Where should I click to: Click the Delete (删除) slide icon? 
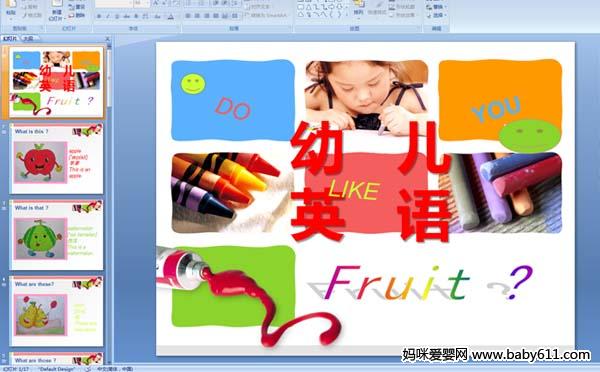pyautogui.click(x=77, y=15)
